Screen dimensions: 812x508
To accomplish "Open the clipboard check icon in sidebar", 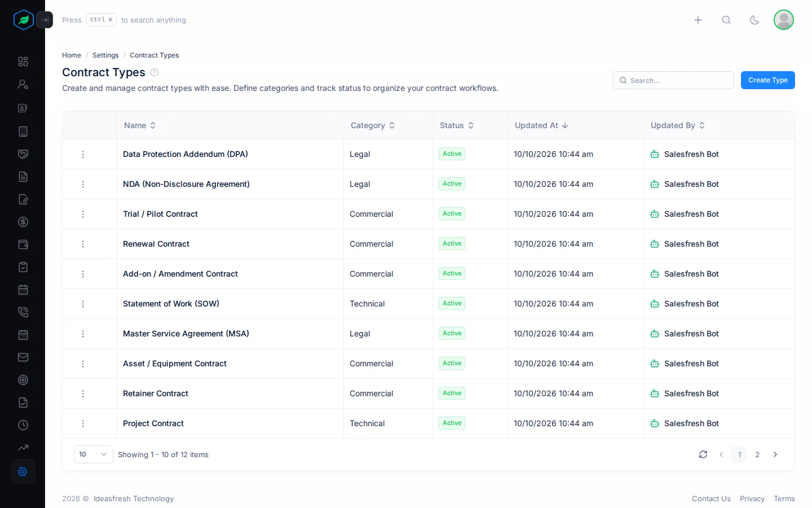I will coord(23,267).
